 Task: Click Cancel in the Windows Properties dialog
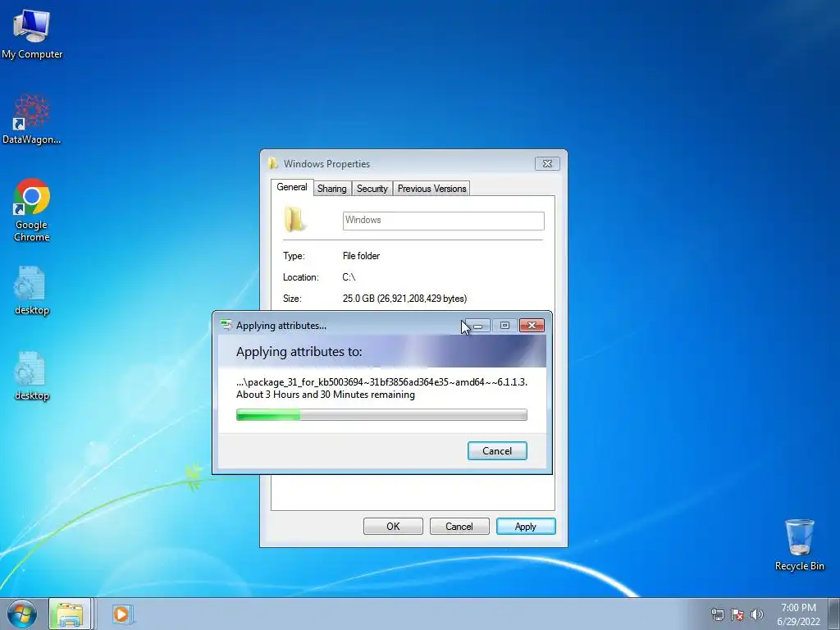[x=459, y=527]
